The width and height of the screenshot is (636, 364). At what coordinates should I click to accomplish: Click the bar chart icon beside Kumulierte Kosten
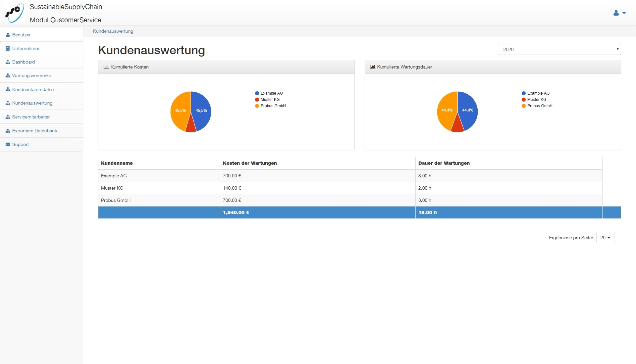click(106, 67)
